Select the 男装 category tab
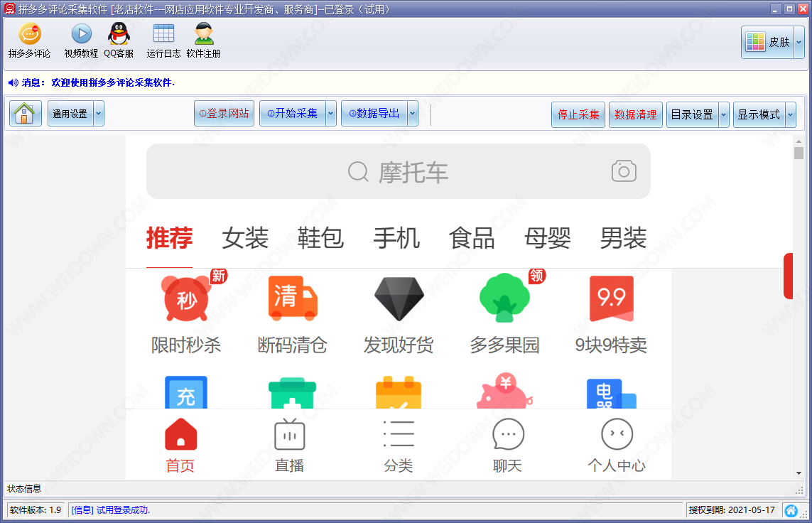Screen dimensions: 812x523 tap(623, 238)
